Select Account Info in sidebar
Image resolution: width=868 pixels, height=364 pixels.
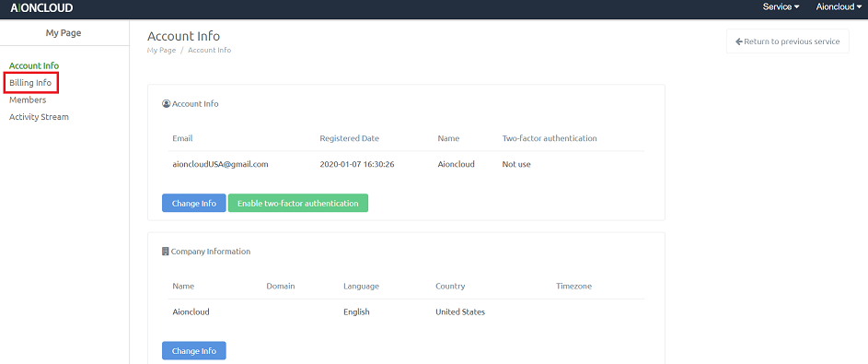point(34,66)
